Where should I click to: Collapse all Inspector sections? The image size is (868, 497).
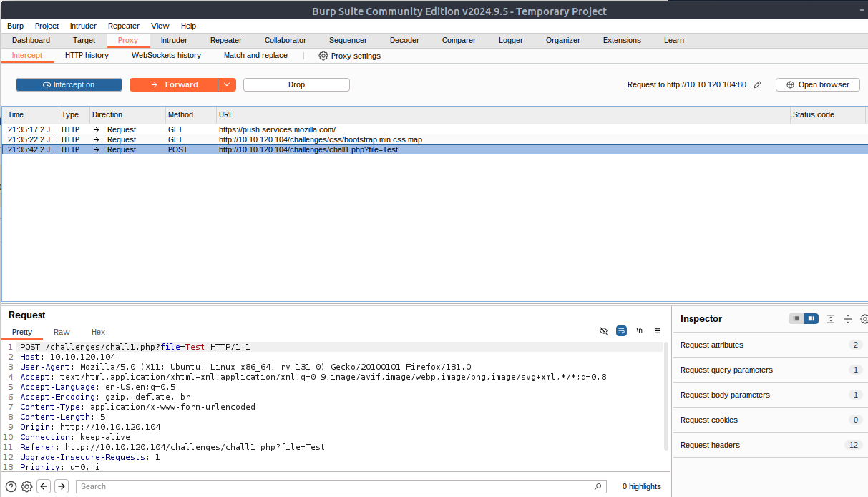coord(848,319)
